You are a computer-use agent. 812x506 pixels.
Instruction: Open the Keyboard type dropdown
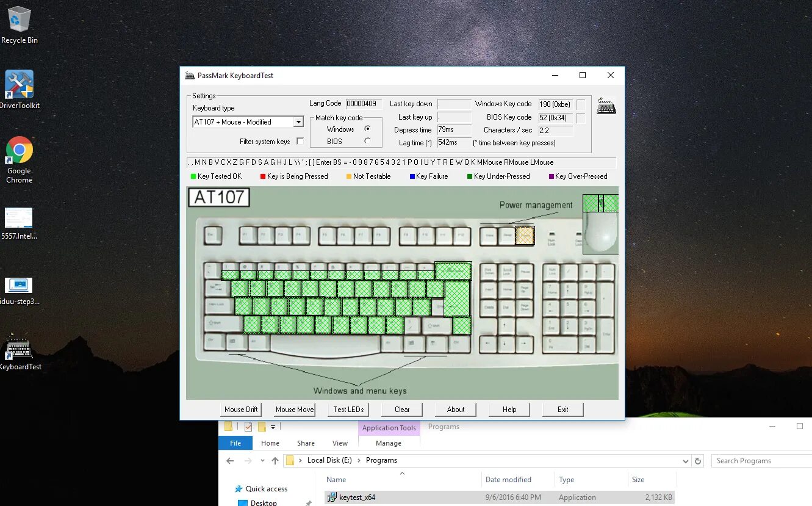[x=298, y=122]
